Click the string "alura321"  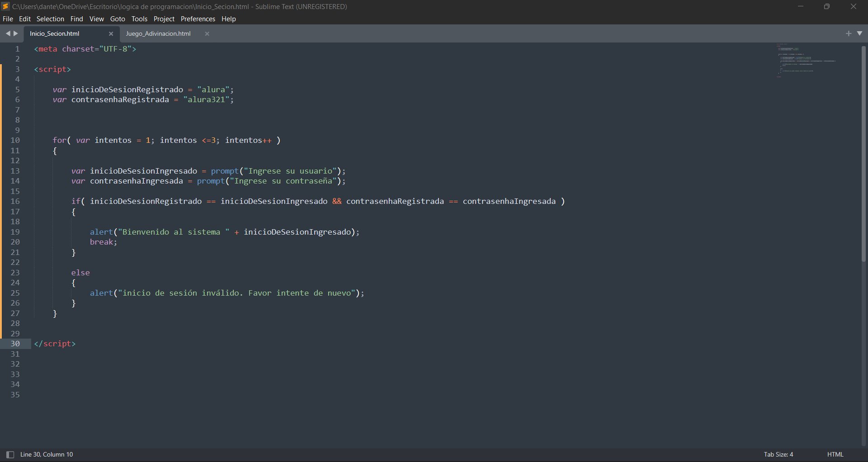point(206,100)
